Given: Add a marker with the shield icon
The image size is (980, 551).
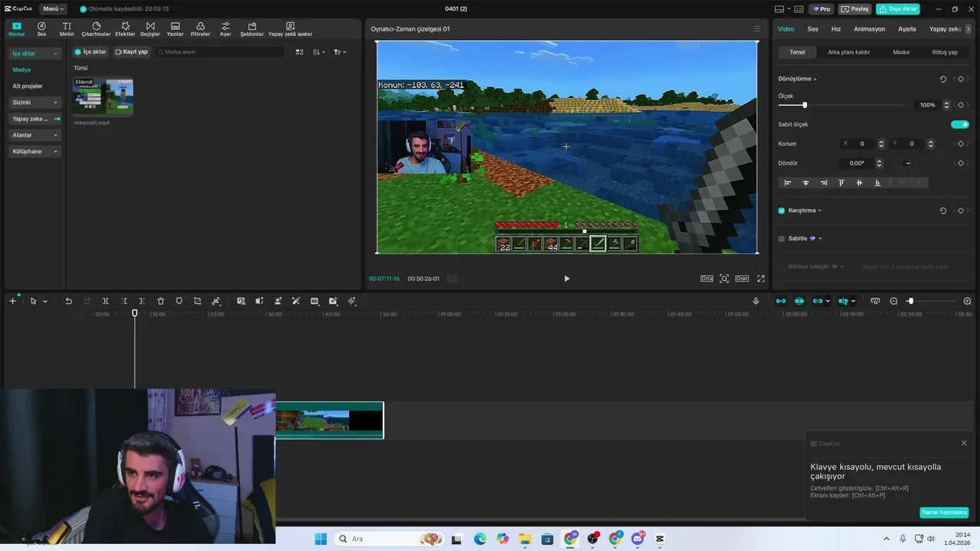Looking at the screenshot, I should (x=179, y=302).
